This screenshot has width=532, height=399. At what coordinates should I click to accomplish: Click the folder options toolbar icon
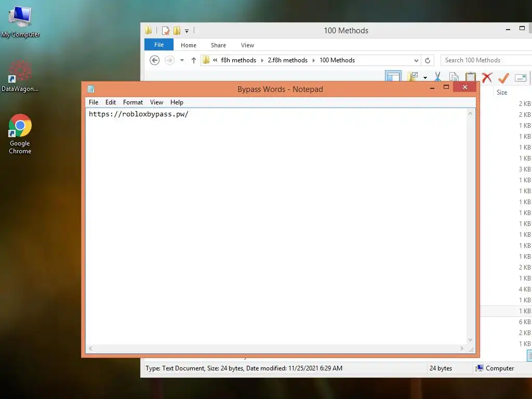[x=413, y=77]
